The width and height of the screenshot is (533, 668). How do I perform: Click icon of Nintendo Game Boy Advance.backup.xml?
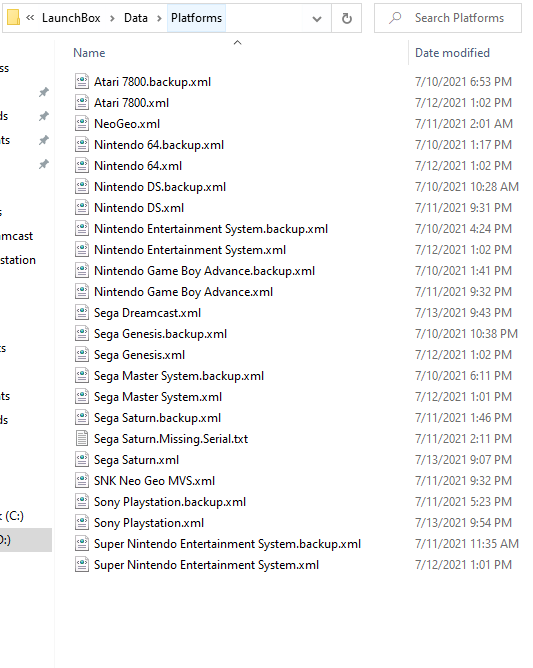pyautogui.click(x=82, y=271)
